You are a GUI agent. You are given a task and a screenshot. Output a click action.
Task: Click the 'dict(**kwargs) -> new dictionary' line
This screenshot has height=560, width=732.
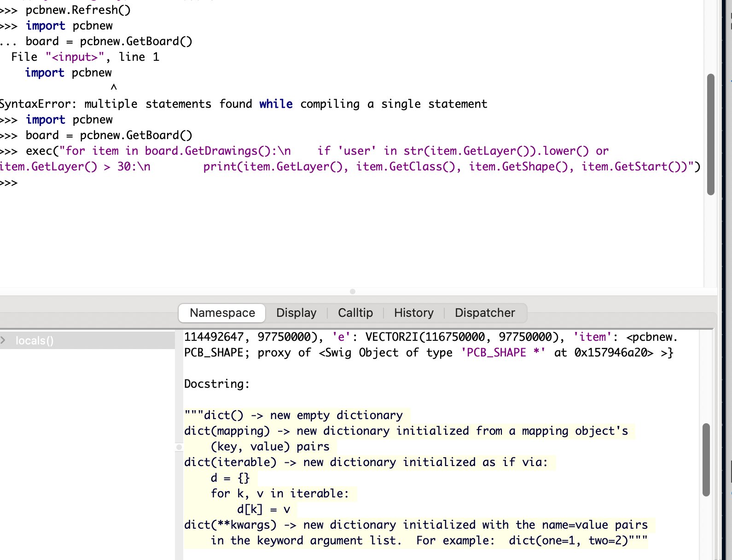tap(416, 525)
